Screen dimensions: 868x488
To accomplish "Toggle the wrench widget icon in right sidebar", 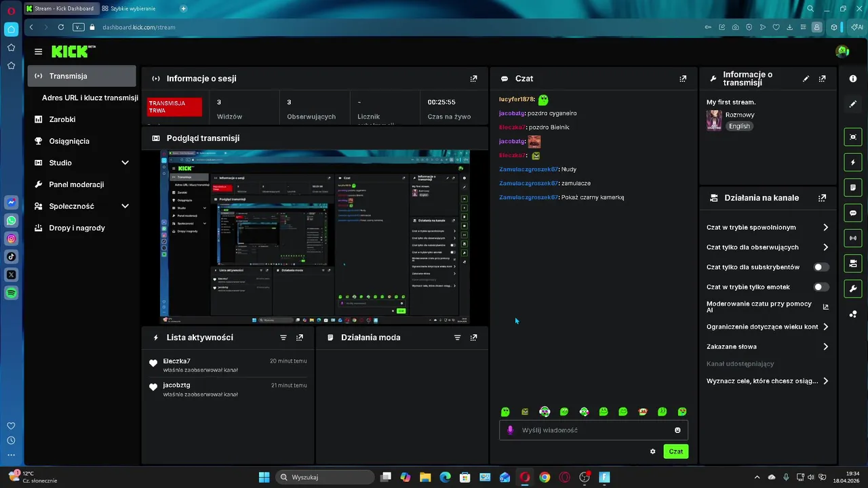I will [853, 289].
